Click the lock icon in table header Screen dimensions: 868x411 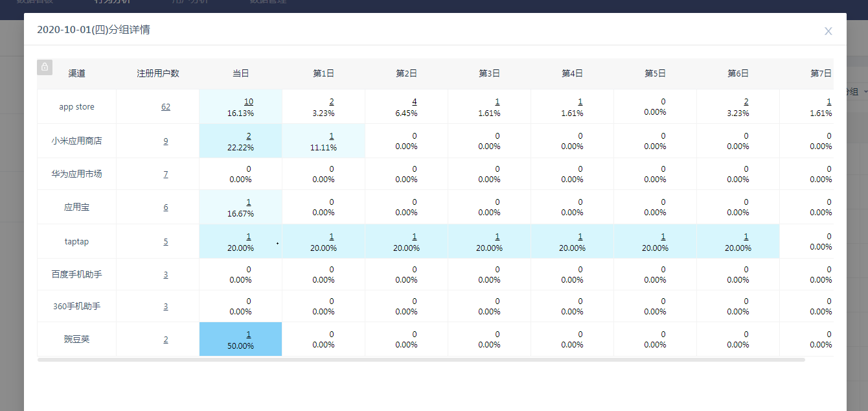click(x=45, y=67)
